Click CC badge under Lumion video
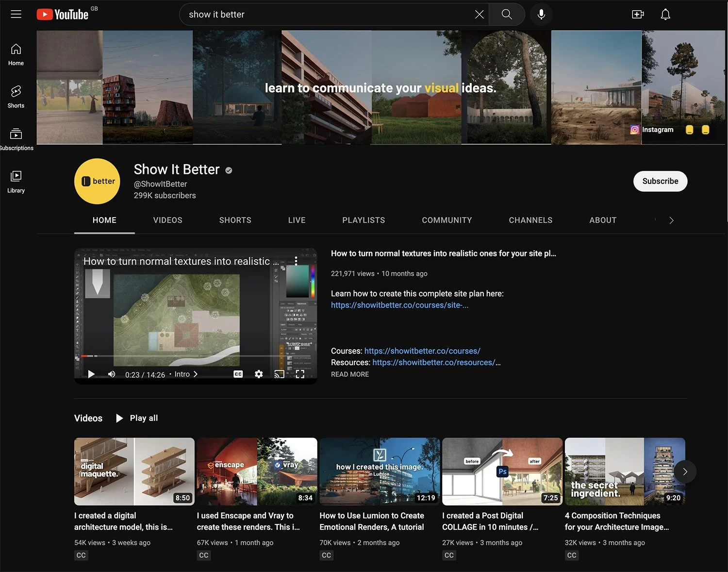The image size is (728, 572). tap(327, 555)
